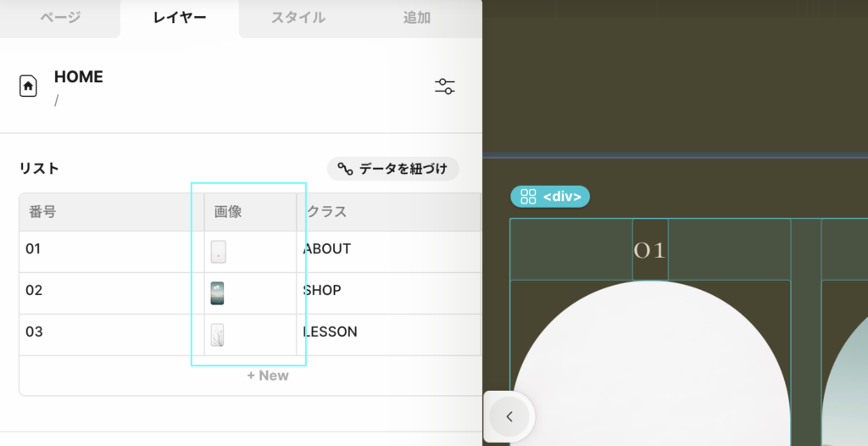Select the 01 number text on canvas
The image size is (868, 446).
pos(650,250)
